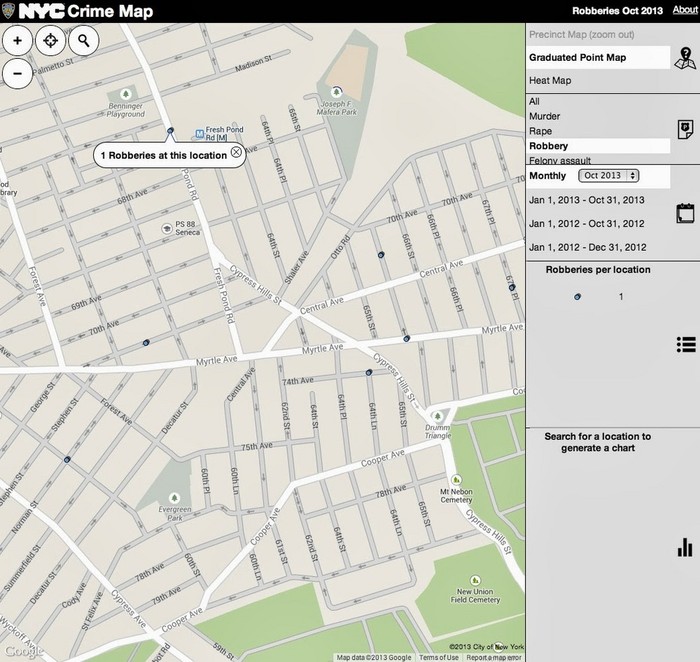Click Benninger Playground tree icon

(x=125, y=94)
